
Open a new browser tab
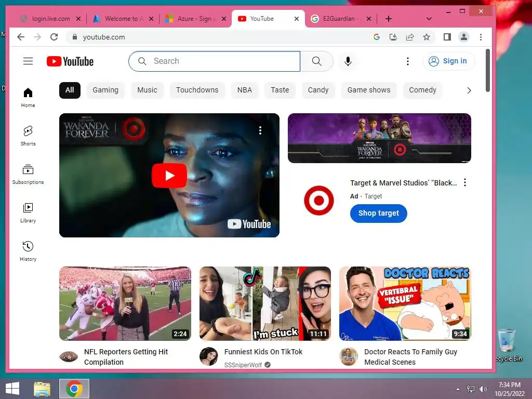389,19
